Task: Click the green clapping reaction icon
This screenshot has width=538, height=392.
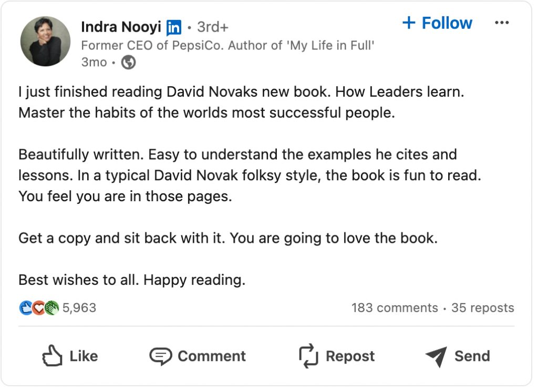Action: click(51, 307)
